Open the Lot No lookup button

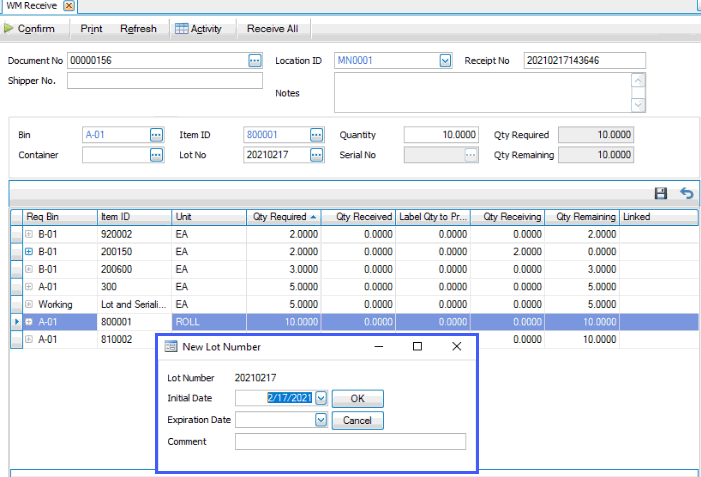[316, 155]
